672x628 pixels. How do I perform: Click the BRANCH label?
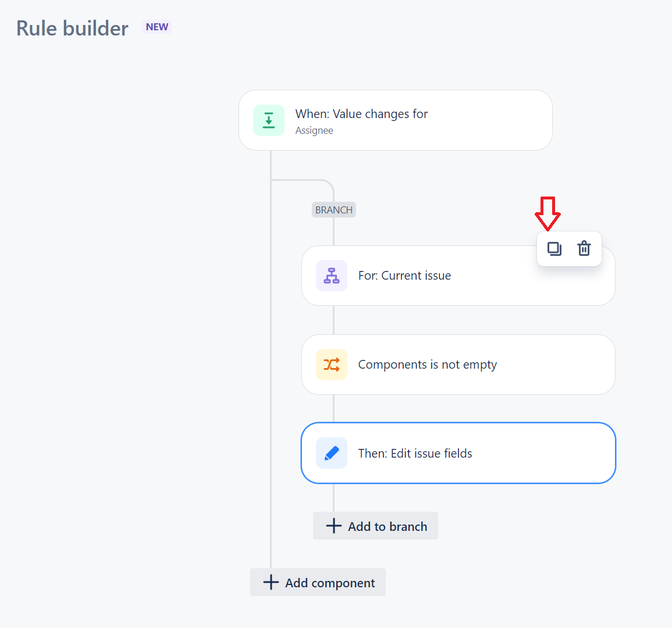[333, 209]
